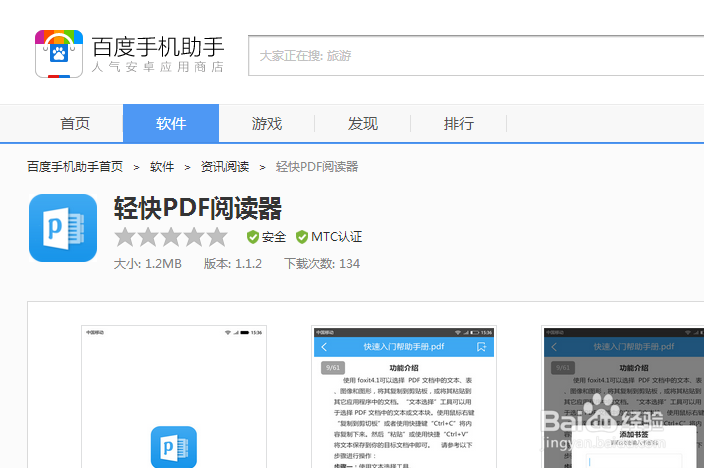
Task: Click the green shield beside MTC认证
Action: [x=302, y=237]
